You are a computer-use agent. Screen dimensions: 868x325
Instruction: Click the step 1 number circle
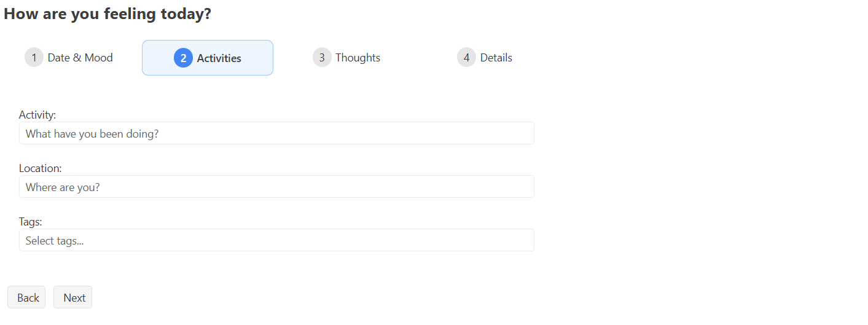point(34,58)
